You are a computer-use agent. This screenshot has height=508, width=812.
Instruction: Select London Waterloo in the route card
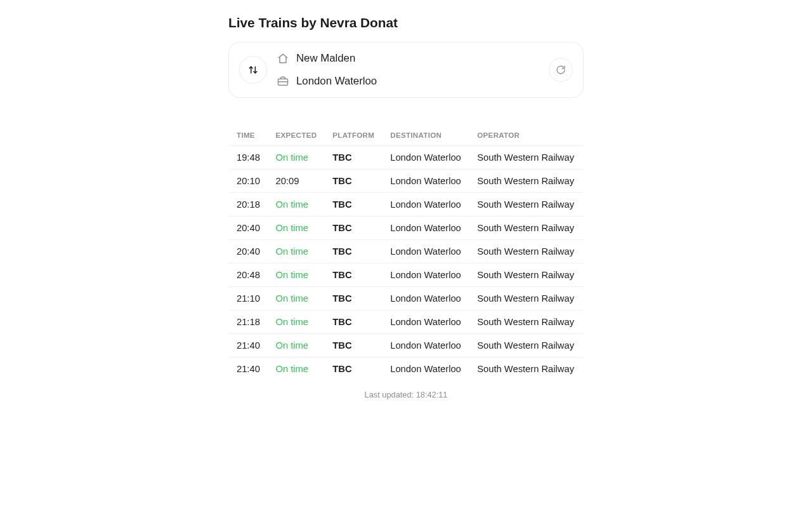point(336,81)
